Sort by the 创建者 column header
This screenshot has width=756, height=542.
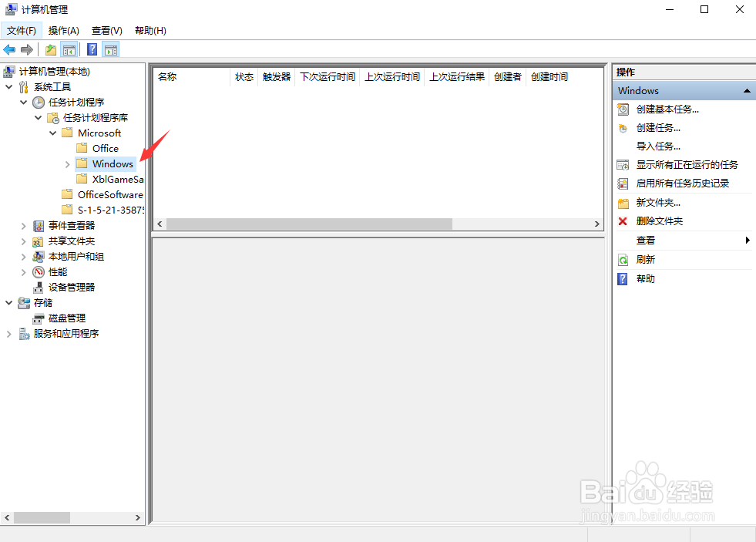(508, 76)
